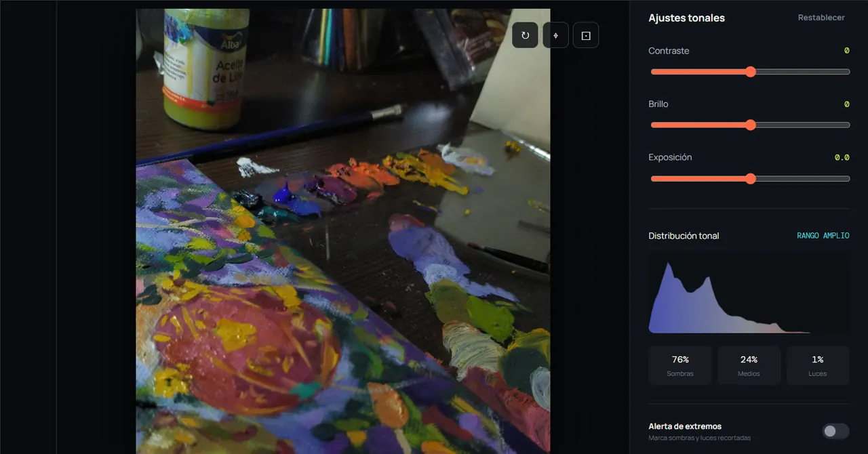
Task: Click the Brillo value 0
Action: (846, 104)
